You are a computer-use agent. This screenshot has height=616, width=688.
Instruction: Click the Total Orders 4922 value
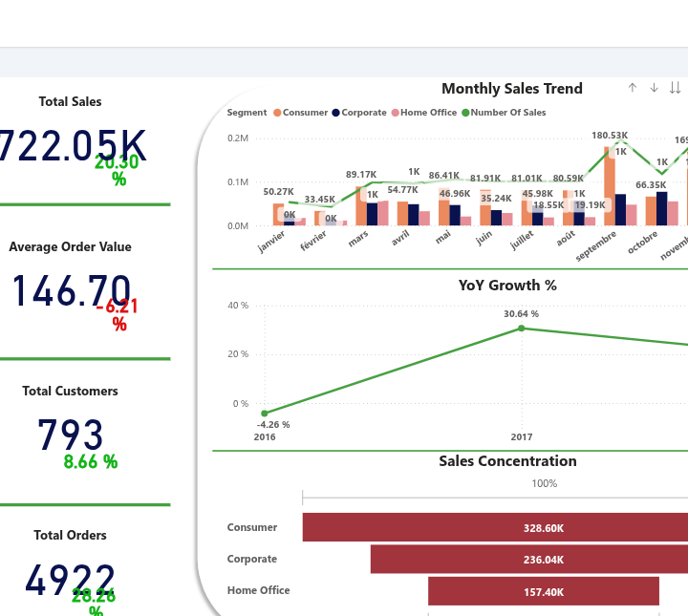click(70, 580)
